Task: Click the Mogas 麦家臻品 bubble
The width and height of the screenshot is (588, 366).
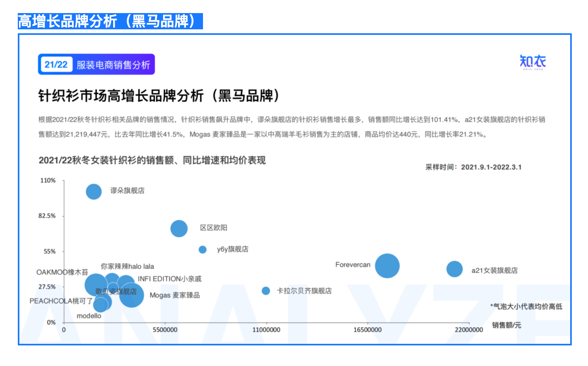Action: [131, 295]
